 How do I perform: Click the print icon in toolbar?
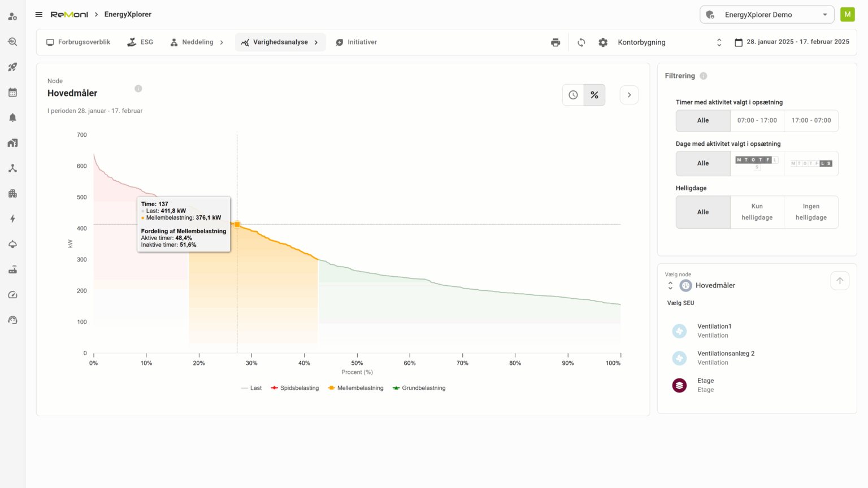pyautogui.click(x=555, y=42)
